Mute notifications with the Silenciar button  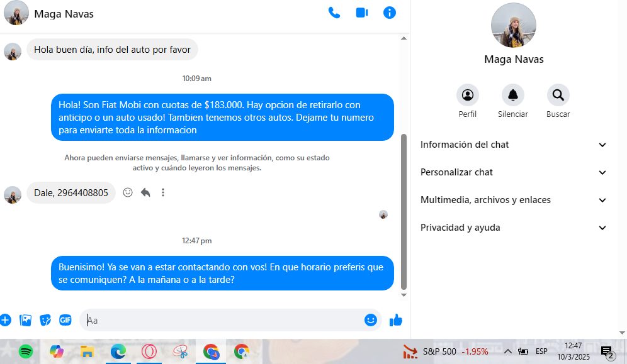click(513, 95)
